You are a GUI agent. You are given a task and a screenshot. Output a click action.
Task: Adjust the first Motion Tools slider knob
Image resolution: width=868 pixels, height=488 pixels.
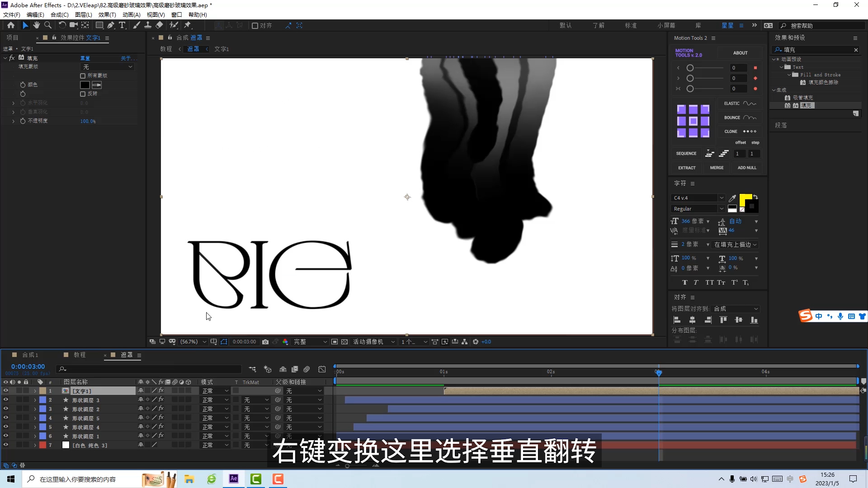click(690, 68)
